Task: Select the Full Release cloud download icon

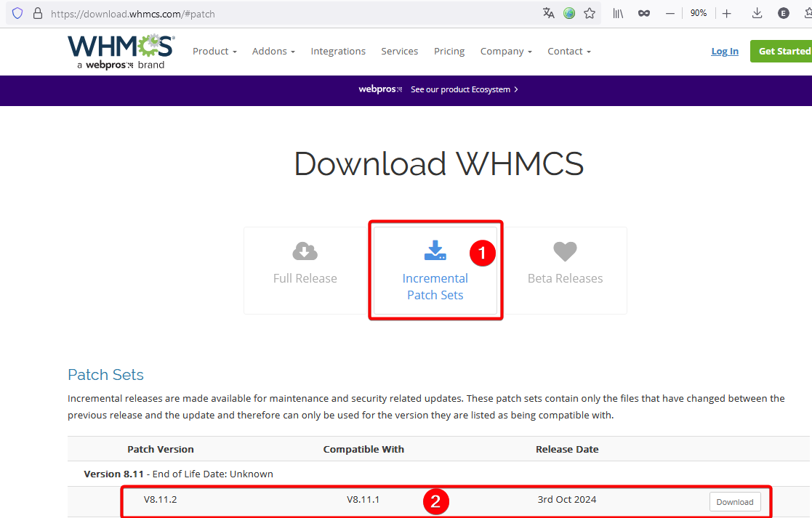Action: pyautogui.click(x=305, y=251)
